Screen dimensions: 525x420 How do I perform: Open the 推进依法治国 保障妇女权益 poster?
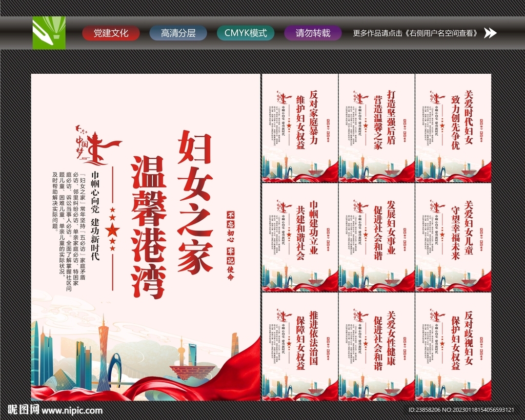300,346
